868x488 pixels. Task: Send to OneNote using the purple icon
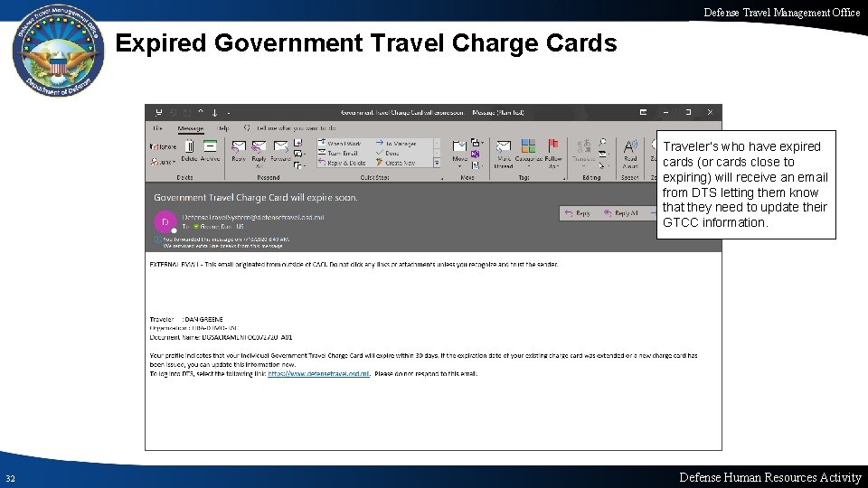pos(475,154)
